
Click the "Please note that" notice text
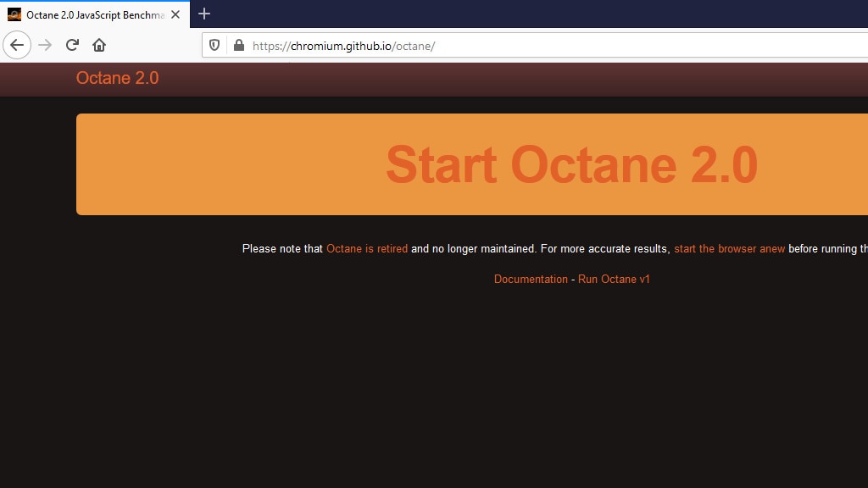(282, 249)
